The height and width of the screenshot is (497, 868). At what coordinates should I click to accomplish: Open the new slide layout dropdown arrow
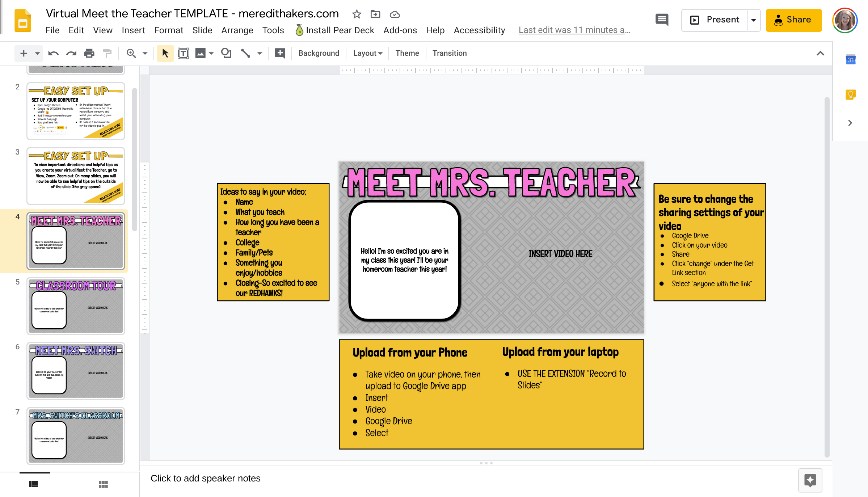pyautogui.click(x=38, y=53)
